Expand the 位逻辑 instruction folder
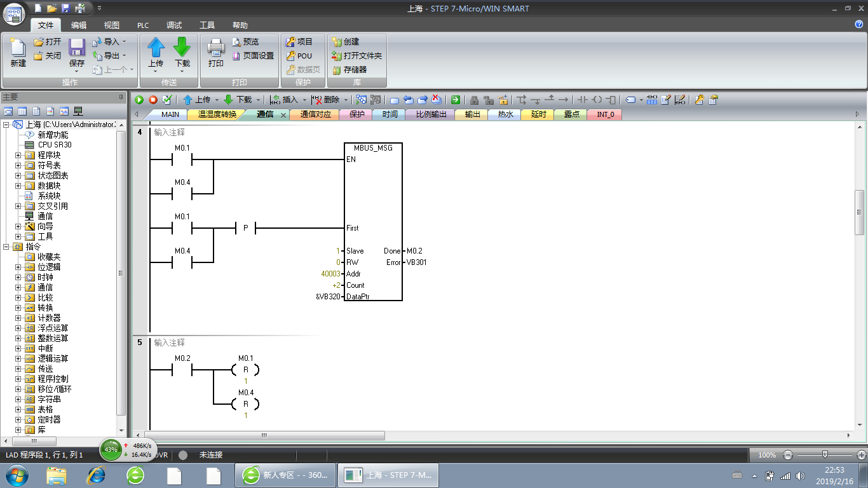 (x=18, y=267)
